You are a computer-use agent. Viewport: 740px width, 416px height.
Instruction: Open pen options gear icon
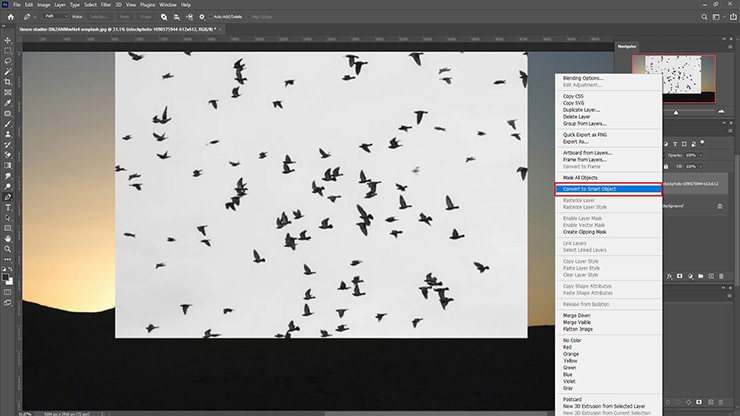pyautogui.click(x=202, y=17)
